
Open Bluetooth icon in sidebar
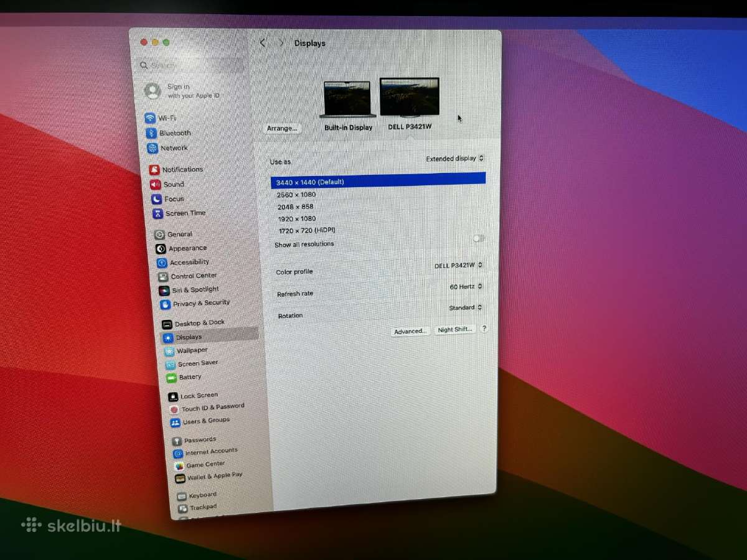(151, 133)
